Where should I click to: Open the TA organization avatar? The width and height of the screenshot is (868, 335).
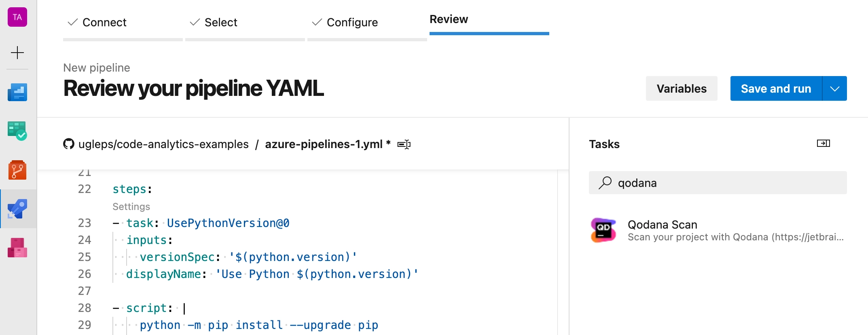17,17
